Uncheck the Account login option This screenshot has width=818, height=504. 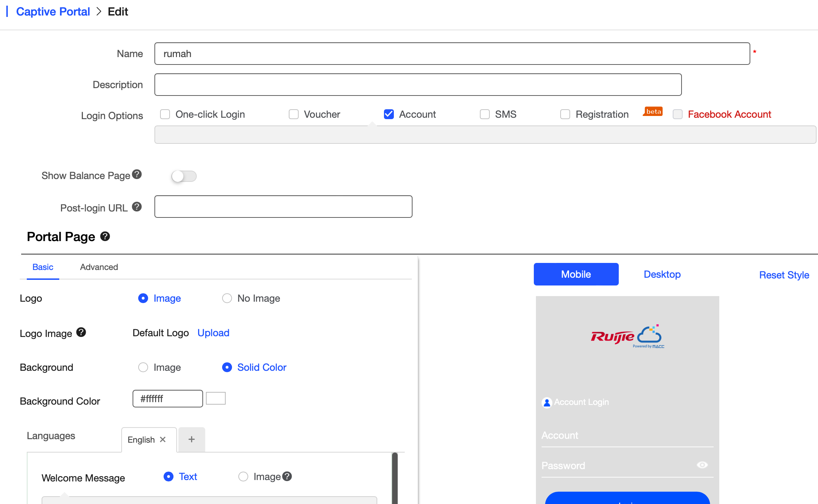tap(389, 114)
